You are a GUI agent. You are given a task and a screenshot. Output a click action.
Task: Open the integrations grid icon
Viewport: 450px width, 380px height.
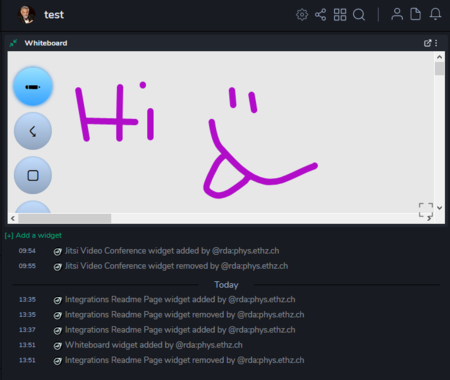(340, 15)
